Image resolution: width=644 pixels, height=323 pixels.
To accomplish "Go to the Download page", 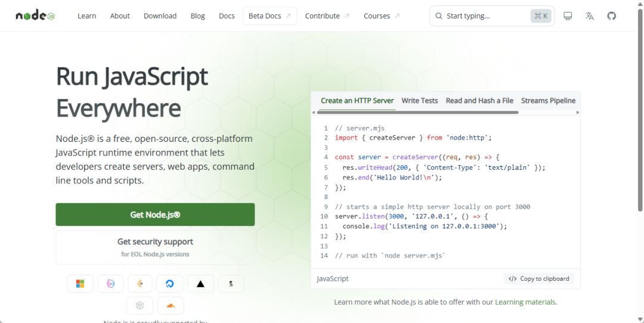I will click(160, 16).
